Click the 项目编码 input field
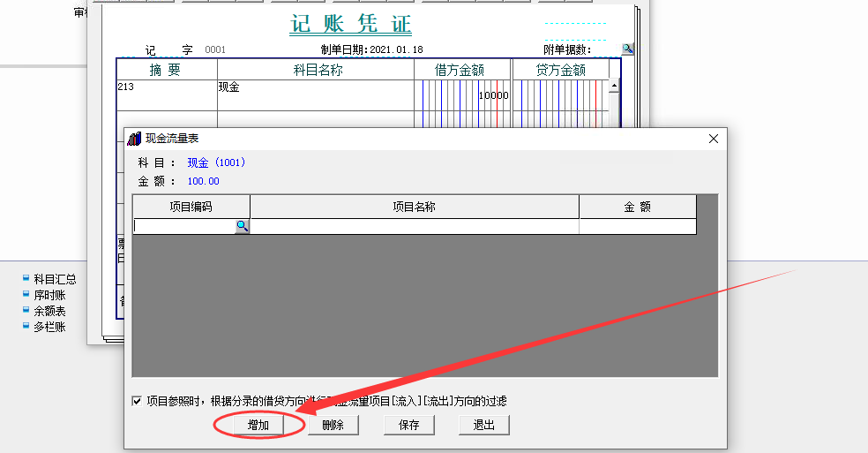868x453 pixels. pyautogui.click(x=184, y=226)
